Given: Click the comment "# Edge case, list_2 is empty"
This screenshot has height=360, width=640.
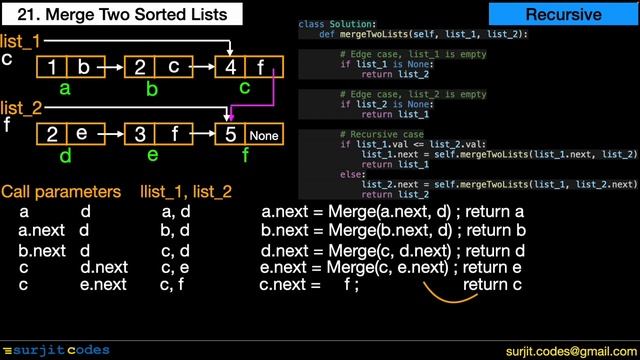Looking at the screenshot, I should point(413,94).
